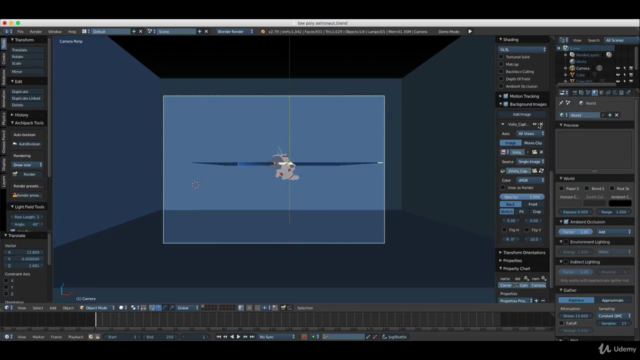Click the play animation button

pos(238,337)
